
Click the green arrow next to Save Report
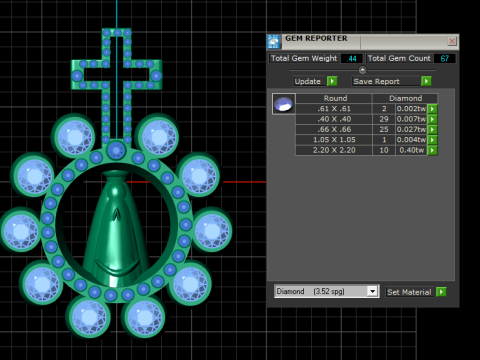tap(426, 81)
